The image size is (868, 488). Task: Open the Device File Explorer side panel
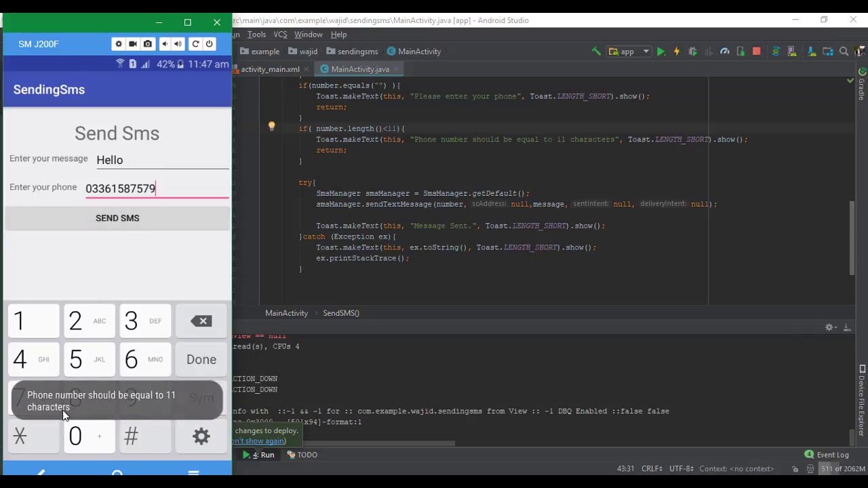click(862, 401)
